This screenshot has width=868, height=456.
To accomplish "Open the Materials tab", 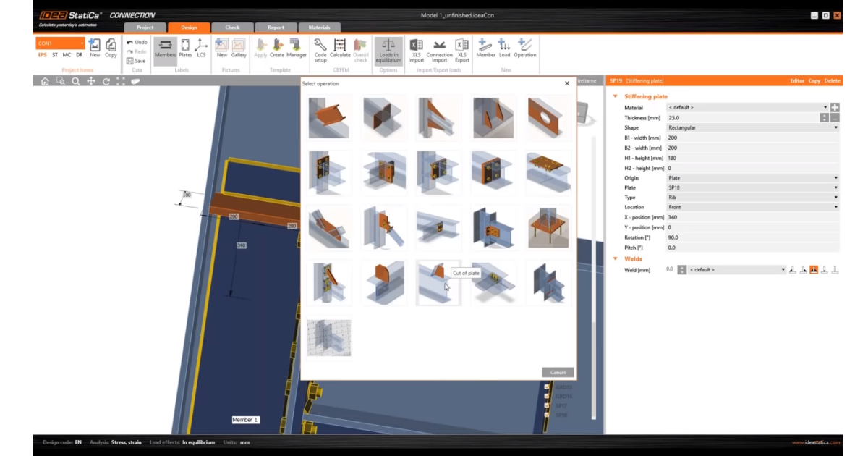I will 319,28.
